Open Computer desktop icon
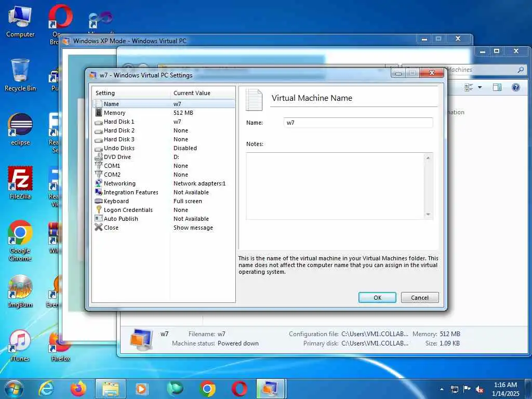532x399 pixels. pyautogui.click(x=20, y=22)
